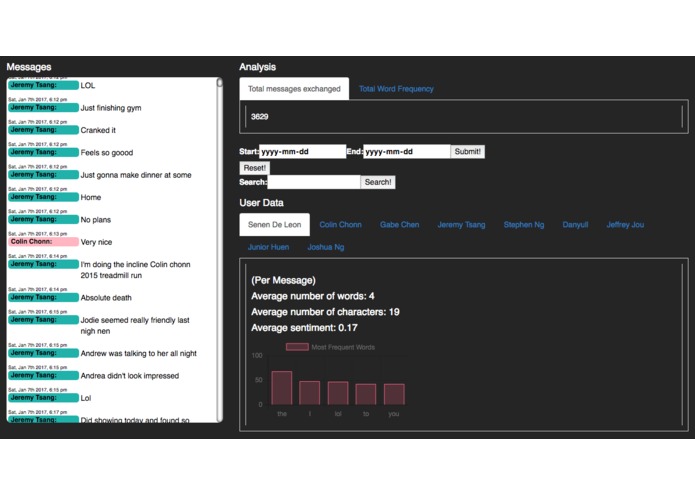Click the chart bar for 'to'

point(366,394)
